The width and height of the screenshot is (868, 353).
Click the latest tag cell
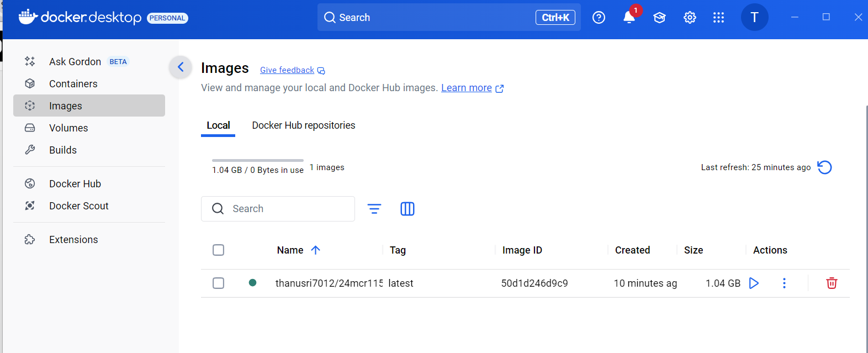pyautogui.click(x=401, y=283)
